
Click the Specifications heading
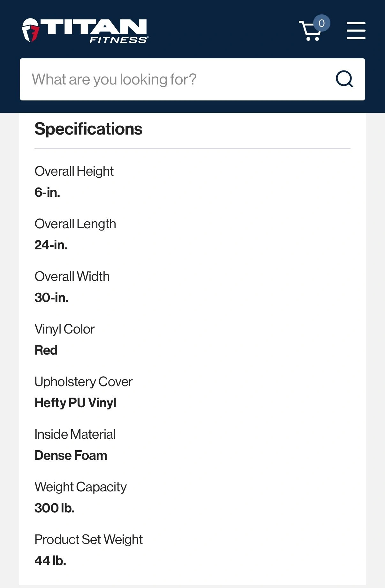point(88,129)
